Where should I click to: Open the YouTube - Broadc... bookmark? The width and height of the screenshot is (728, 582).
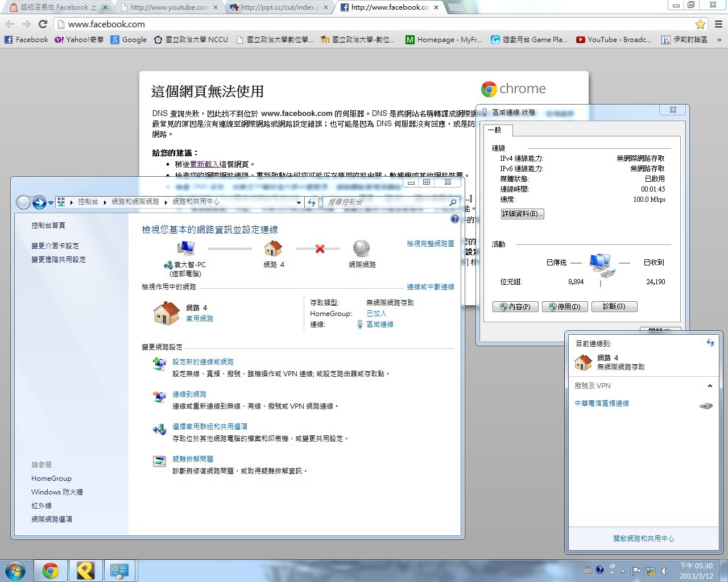pyautogui.click(x=614, y=40)
